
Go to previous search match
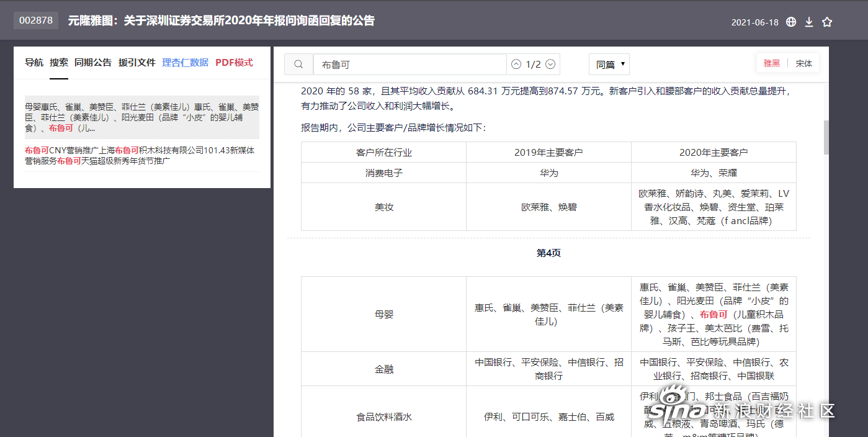[x=516, y=65]
